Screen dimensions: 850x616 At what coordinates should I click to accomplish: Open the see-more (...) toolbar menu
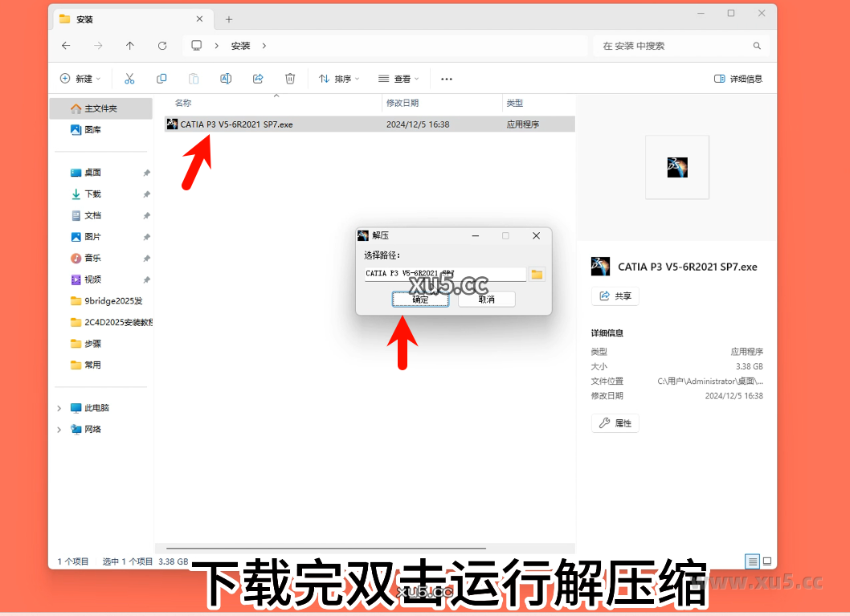point(447,78)
